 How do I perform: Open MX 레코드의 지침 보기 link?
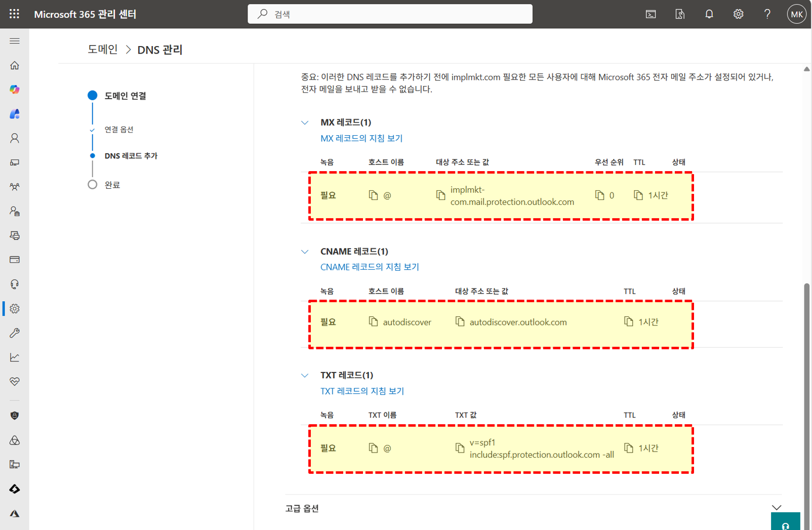click(x=361, y=138)
